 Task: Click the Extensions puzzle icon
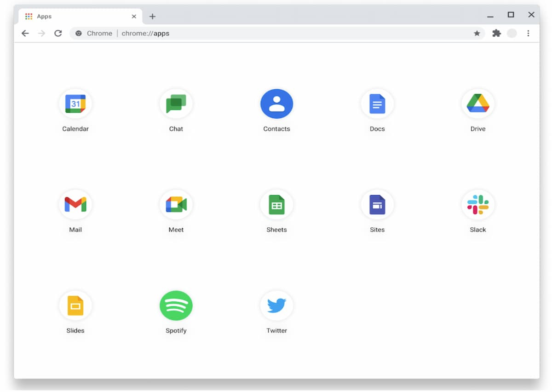496,33
